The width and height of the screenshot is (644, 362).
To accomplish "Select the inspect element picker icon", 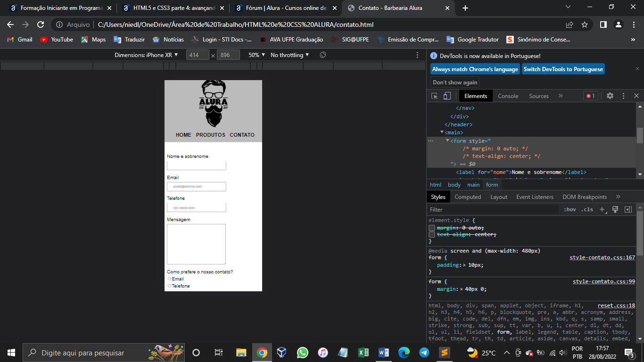I will pos(435,96).
